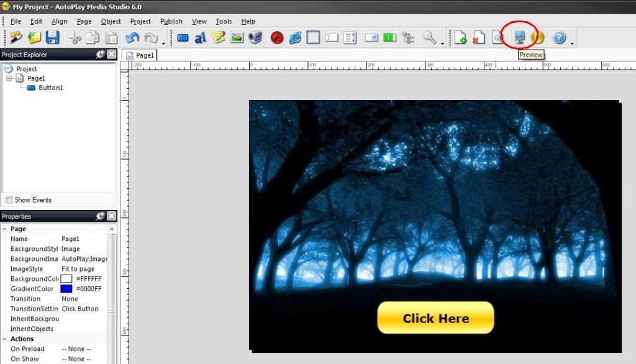The width and height of the screenshot is (636, 364).
Task: Save project with the floppy disk icon
Action: 52,38
